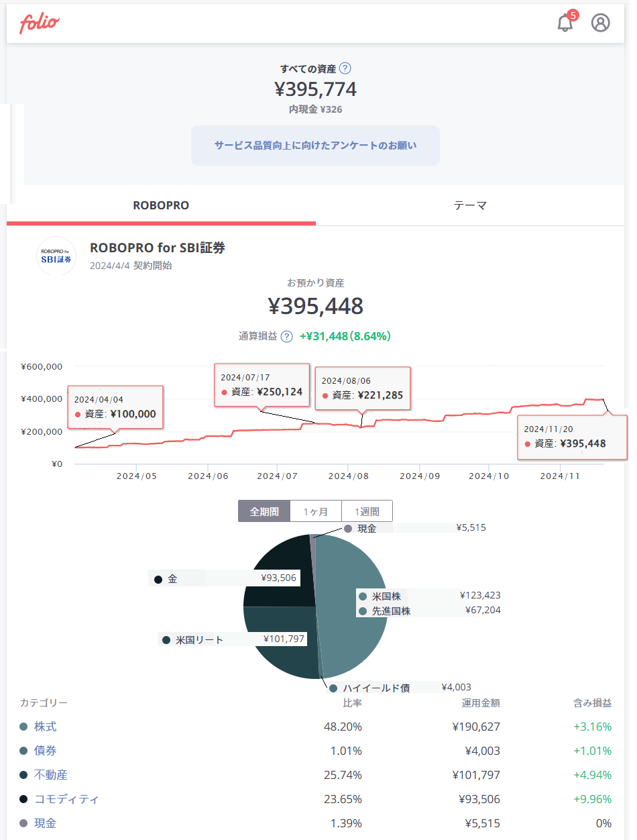637x840 pixels.
Task: Click the 不動産 row color dot
Action: [23, 775]
